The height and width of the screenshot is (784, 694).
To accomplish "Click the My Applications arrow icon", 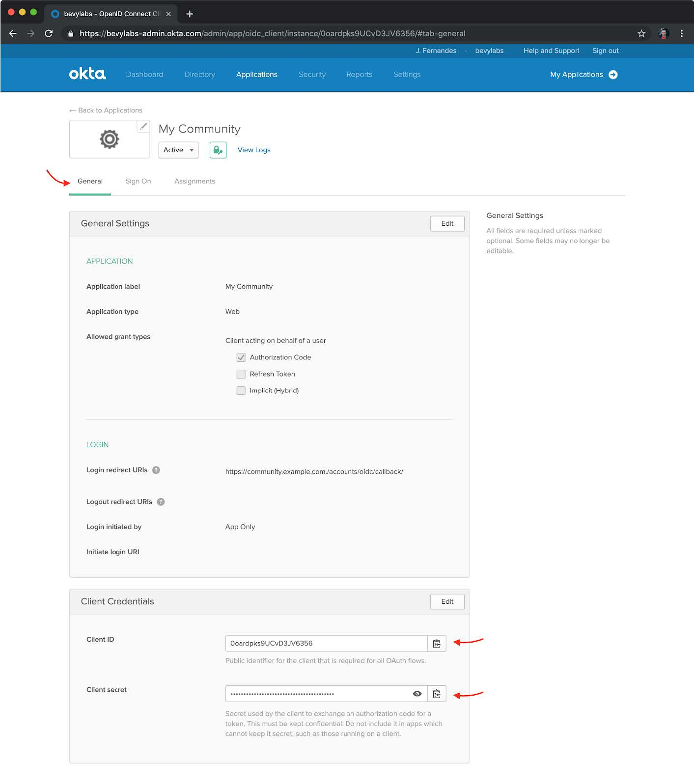I will 613,75.
